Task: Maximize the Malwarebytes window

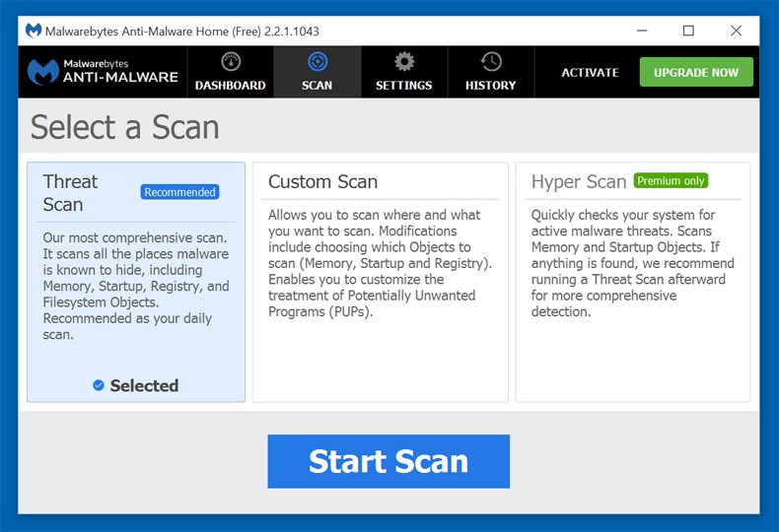Action: coord(688,31)
